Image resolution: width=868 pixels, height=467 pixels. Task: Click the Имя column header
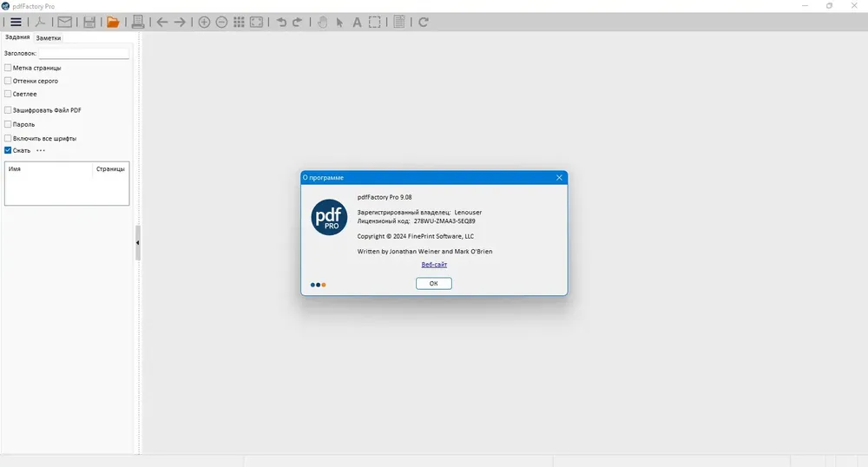click(x=49, y=168)
